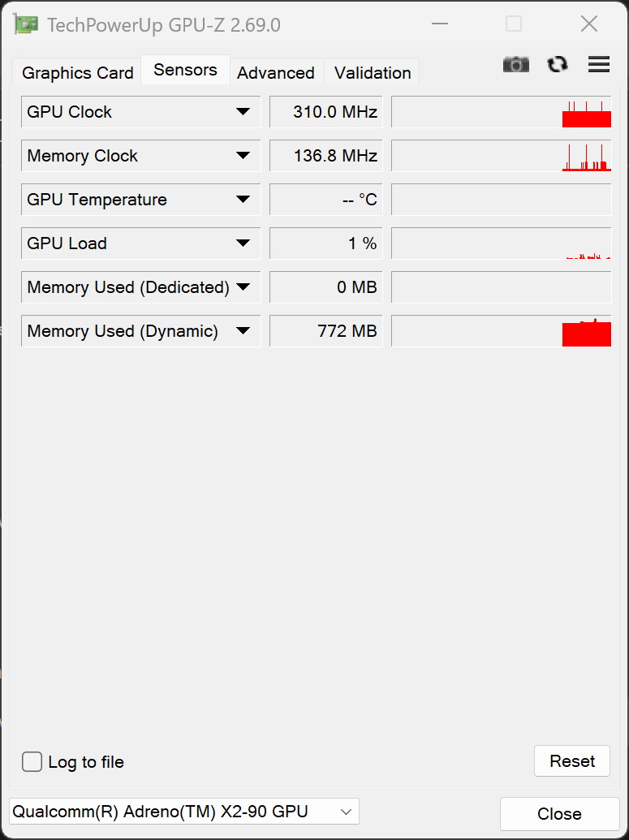629x840 pixels.
Task: Expand the GPU Clock sensor dropdown
Action: click(243, 112)
